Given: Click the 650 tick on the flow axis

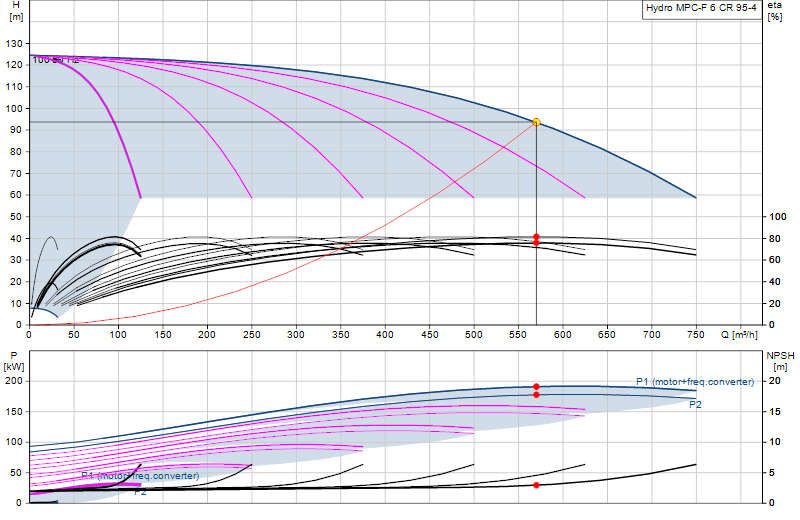Looking at the screenshot, I should click(x=607, y=335).
